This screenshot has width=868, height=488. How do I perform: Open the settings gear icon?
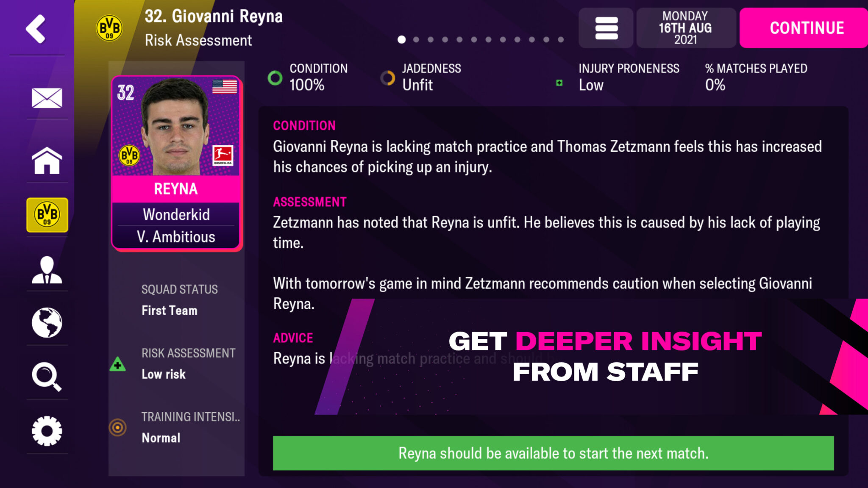tap(47, 430)
